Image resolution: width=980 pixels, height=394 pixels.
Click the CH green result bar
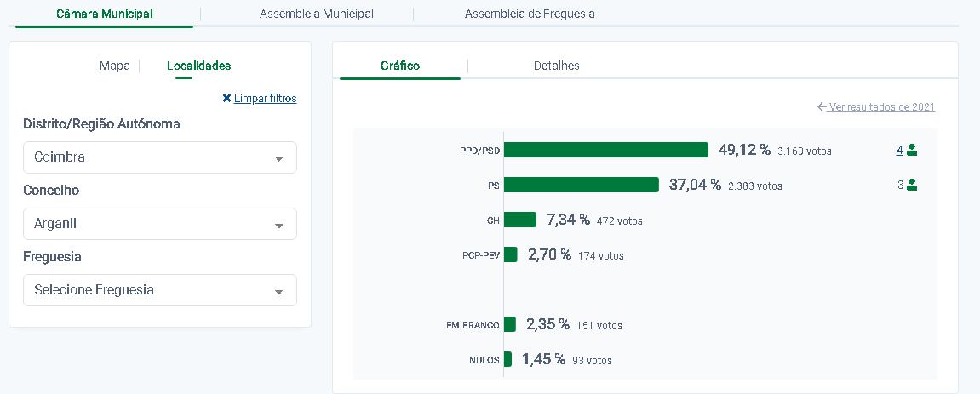coord(519,220)
